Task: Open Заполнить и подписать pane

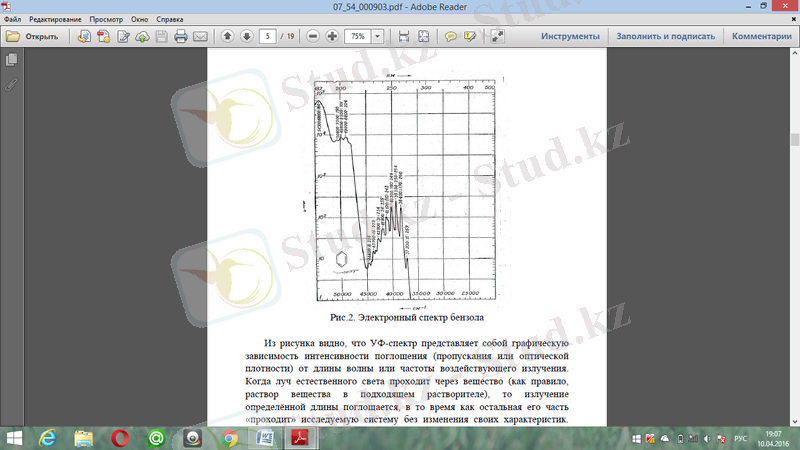Action: [x=666, y=36]
